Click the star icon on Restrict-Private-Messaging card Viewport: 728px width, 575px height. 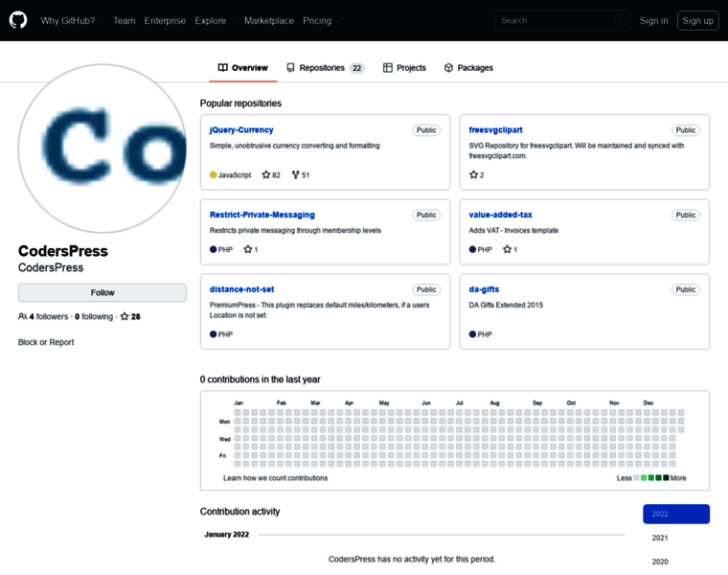(247, 249)
